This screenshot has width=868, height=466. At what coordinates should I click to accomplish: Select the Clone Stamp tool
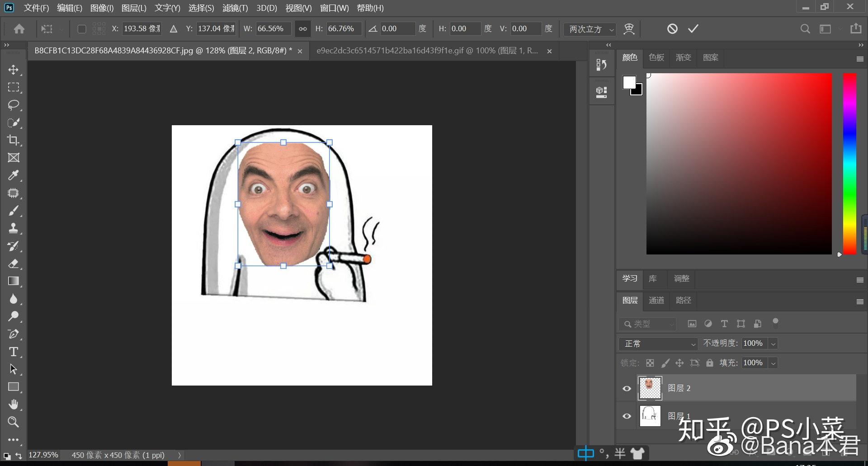pyautogui.click(x=14, y=228)
